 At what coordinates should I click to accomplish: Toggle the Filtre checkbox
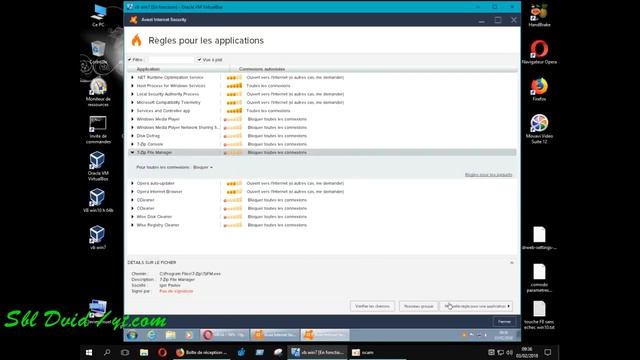130,60
